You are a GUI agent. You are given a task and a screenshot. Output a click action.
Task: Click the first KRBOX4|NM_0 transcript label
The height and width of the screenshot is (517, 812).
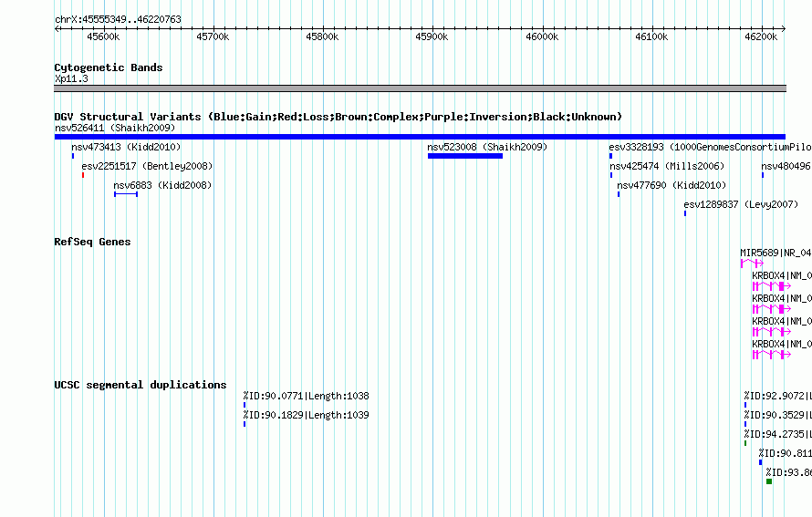click(x=782, y=275)
